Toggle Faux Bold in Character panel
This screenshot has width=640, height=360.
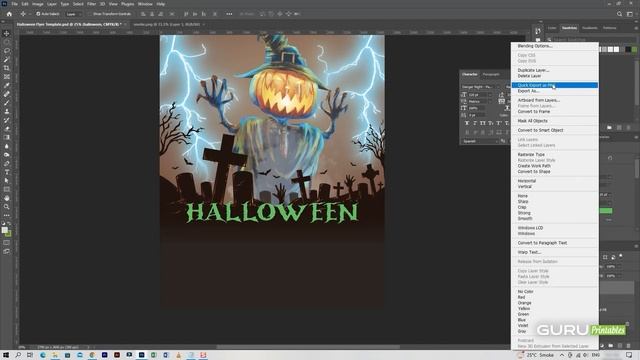pyautogui.click(x=467, y=123)
